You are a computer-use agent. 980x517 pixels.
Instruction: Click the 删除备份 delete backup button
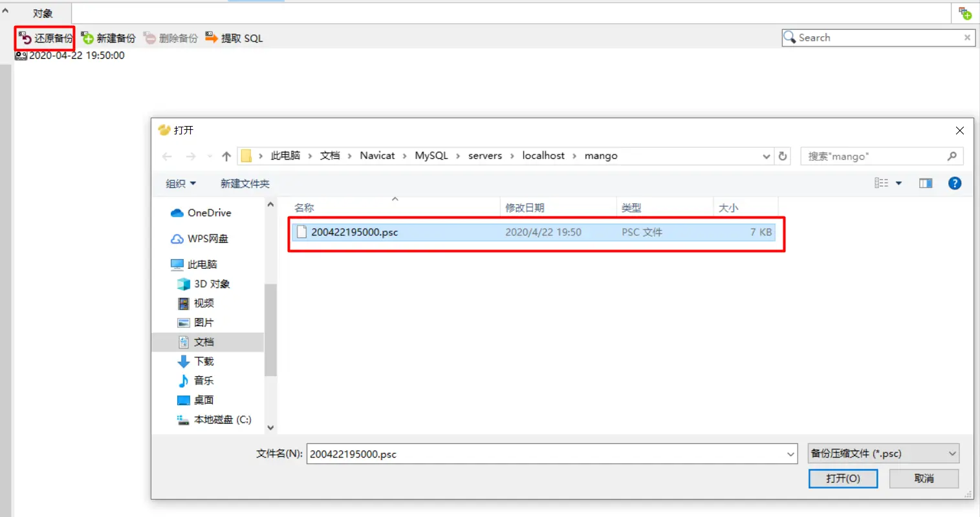(x=171, y=38)
